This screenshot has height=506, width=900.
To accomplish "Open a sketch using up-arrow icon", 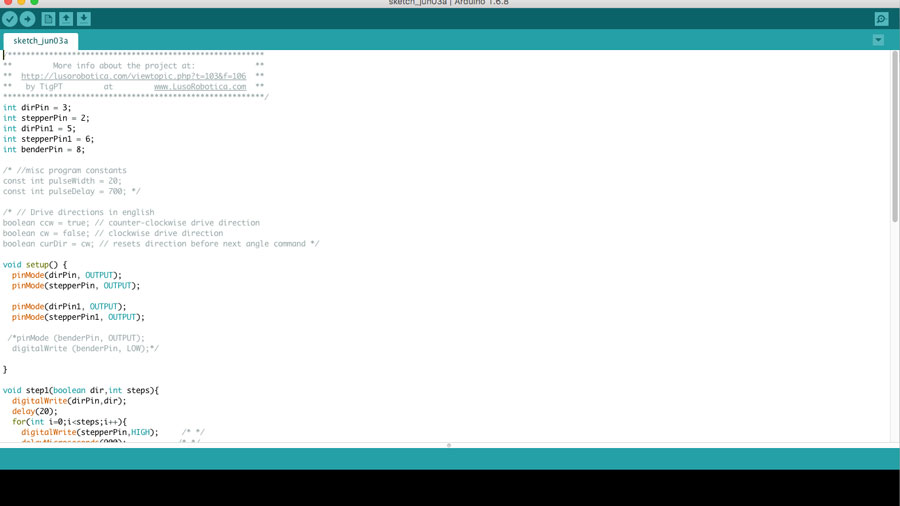I will click(66, 19).
